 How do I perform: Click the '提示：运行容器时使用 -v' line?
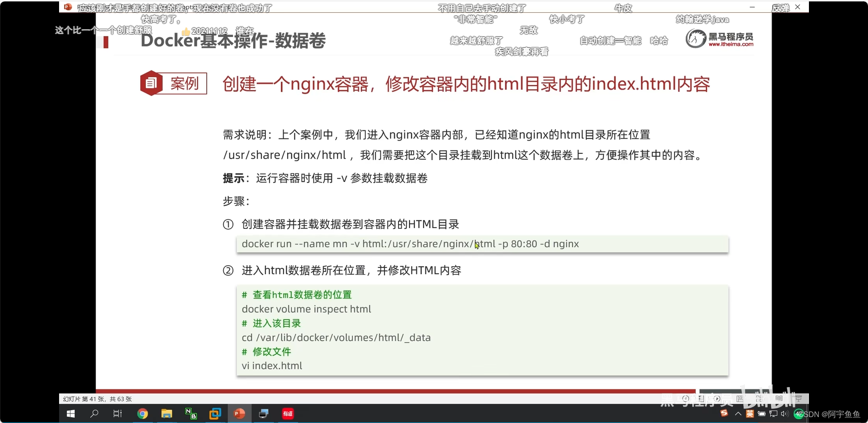coord(325,178)
